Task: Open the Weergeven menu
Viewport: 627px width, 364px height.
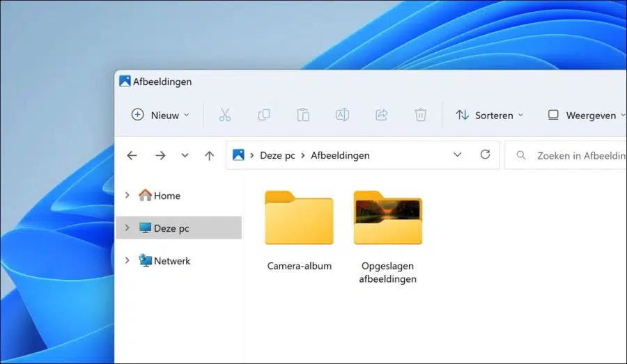Action: pos(586,115)
